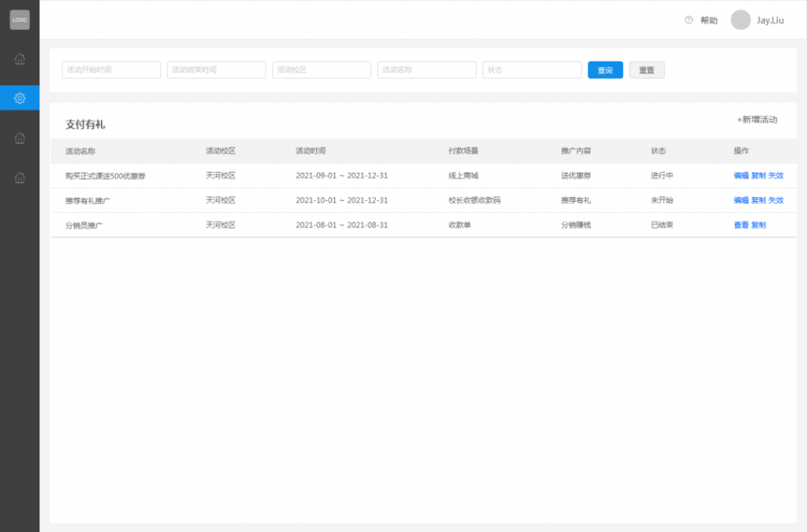The height and width of the screenshot is (532, 807).
Task: Click the 重置 button
Action: tap(646, 70)
